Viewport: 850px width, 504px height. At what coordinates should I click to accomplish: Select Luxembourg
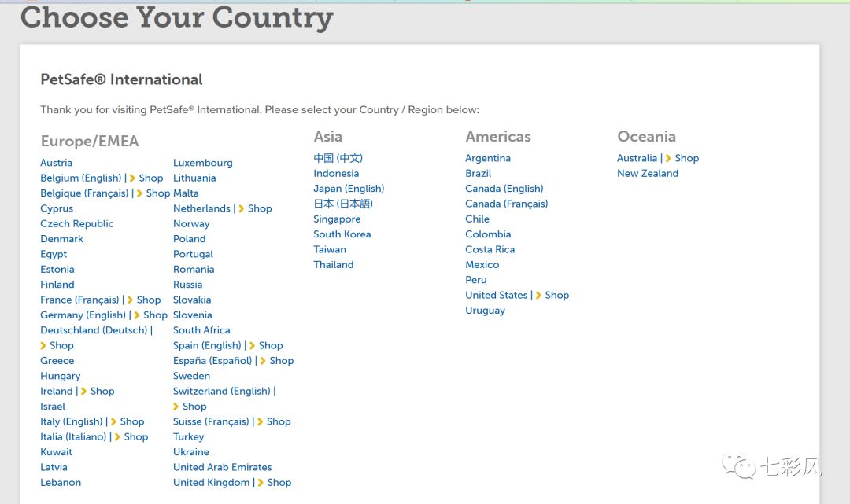tap(203, 163)
